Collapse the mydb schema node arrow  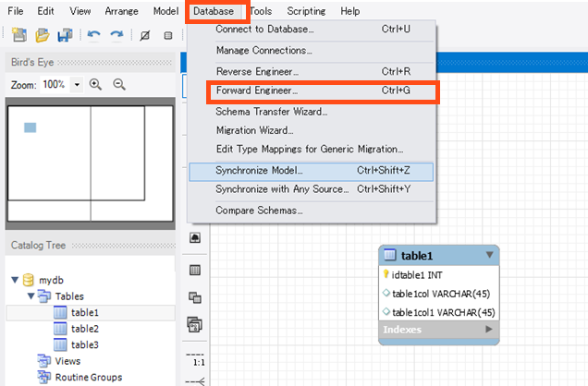pos(15,280)
